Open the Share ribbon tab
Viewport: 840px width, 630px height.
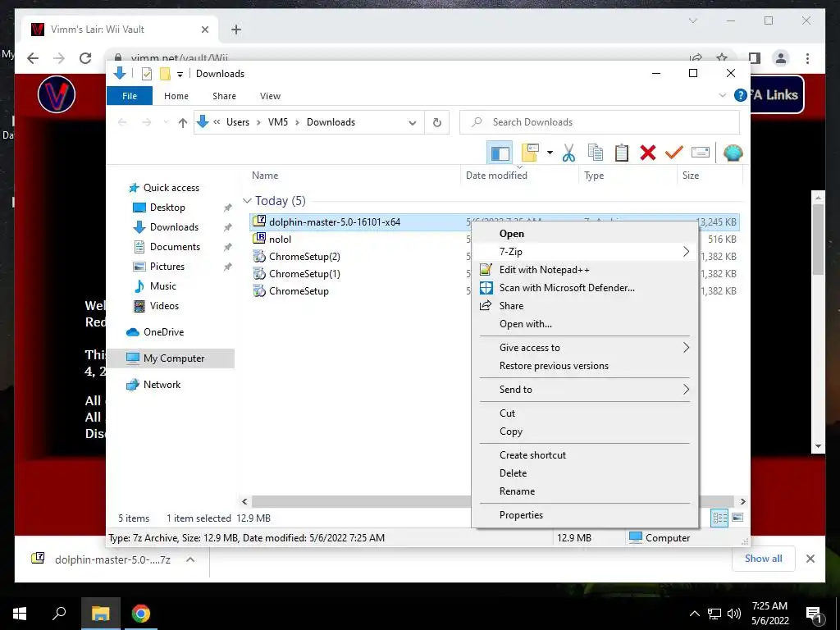tap(224, 96)
